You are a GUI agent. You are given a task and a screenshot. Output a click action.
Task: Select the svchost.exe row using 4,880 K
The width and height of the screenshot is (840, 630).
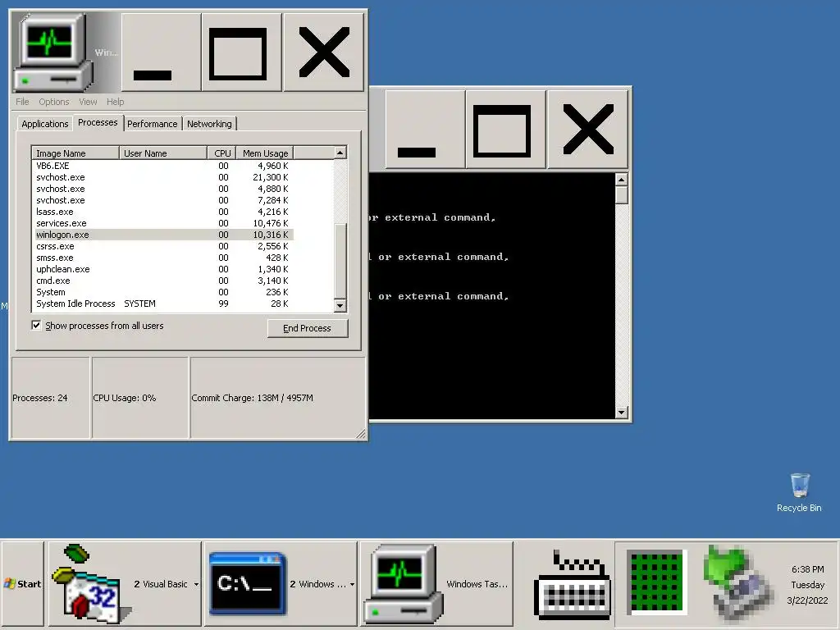[163, 189]
